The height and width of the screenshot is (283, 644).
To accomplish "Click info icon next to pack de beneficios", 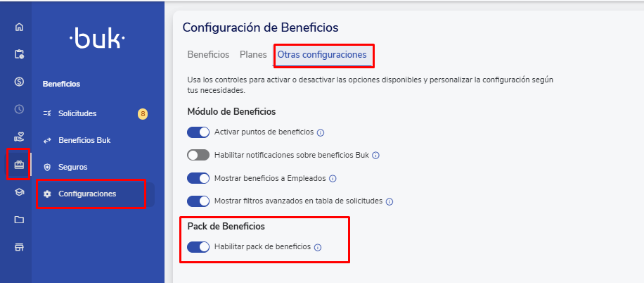I will pos(318,247).
